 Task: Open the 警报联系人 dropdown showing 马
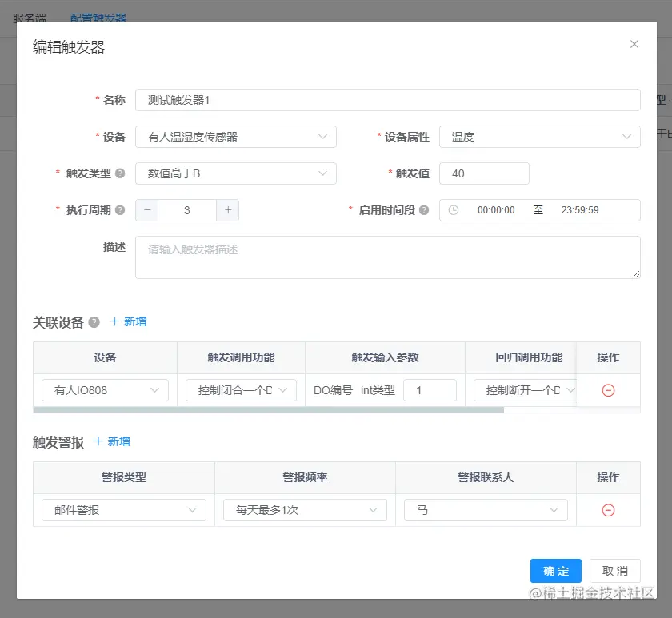click(x=486, y=509)
